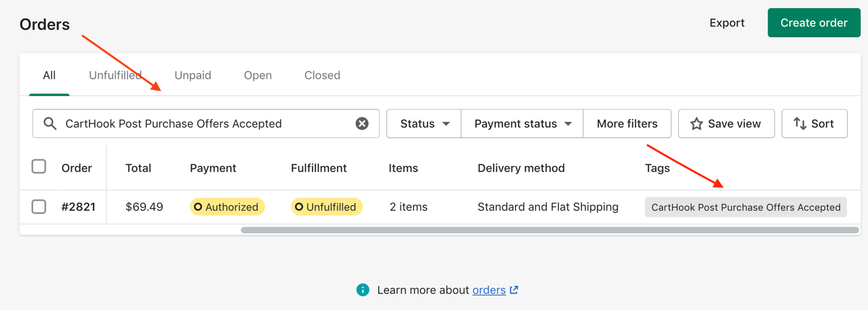Click the horizontal table scrollbar
This screenshot has width=868, height=310.
pos(550,230)
